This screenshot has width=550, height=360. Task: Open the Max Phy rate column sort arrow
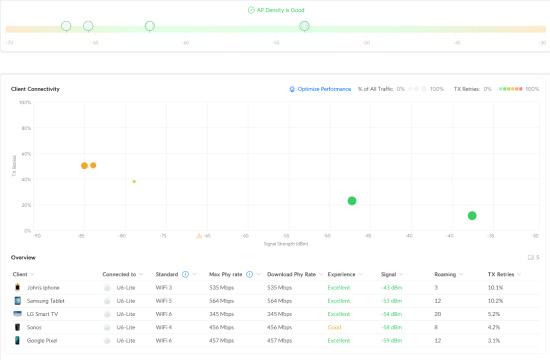point(258,274)
